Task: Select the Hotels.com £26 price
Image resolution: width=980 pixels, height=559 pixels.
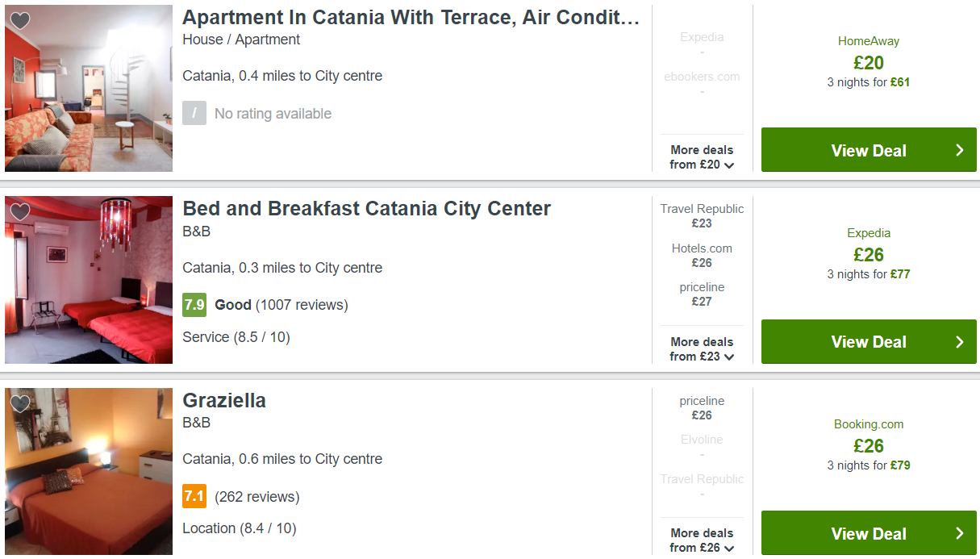Action: (702, 256)
